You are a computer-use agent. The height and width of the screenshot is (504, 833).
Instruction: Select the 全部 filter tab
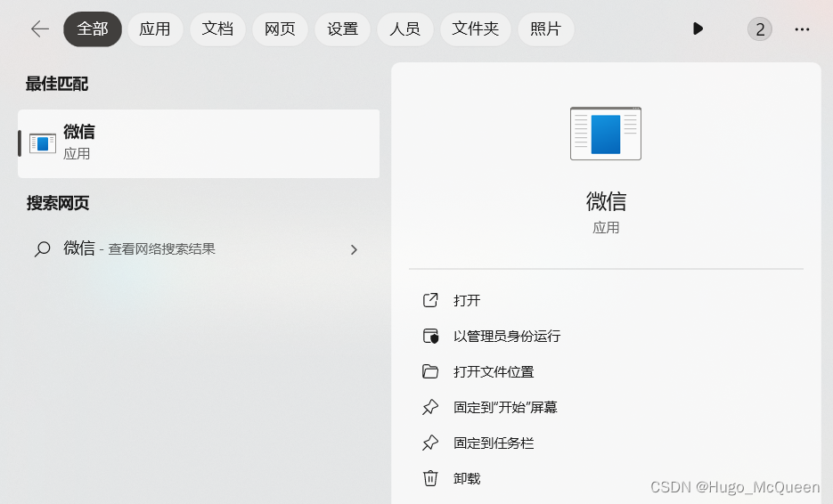click(x=93, y=29)
